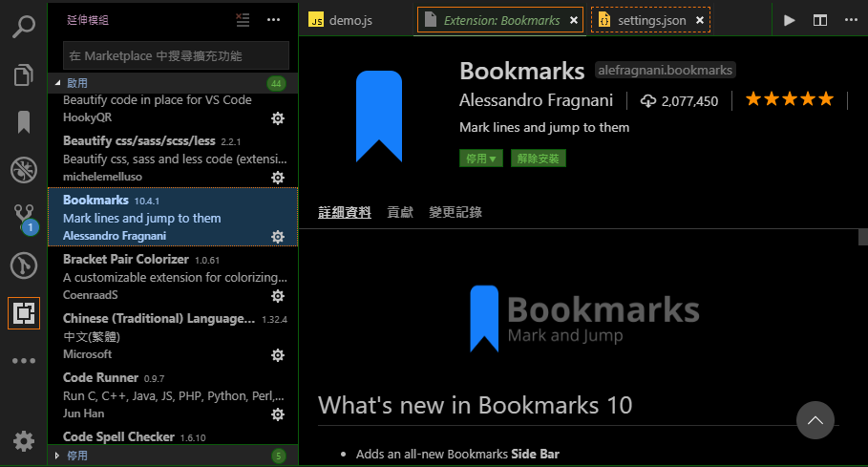The image size is (868, 467).
Task: Open publisher Alessandro Fragnani link
Action: click(x=536, y=100)
